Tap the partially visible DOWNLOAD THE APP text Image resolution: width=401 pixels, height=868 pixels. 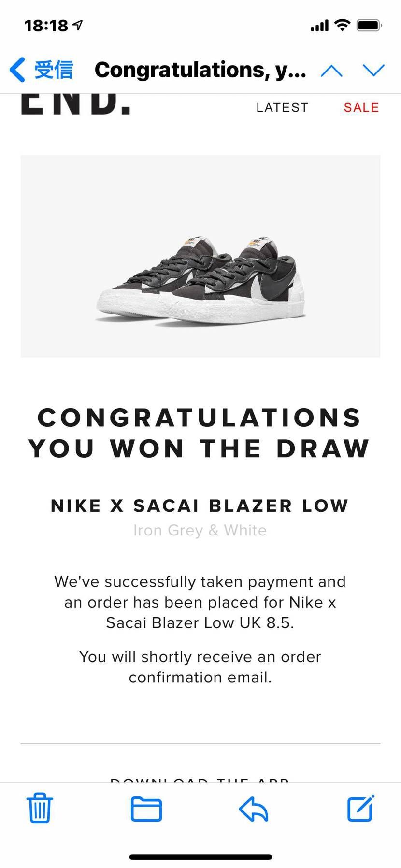[x=200, y=780]
